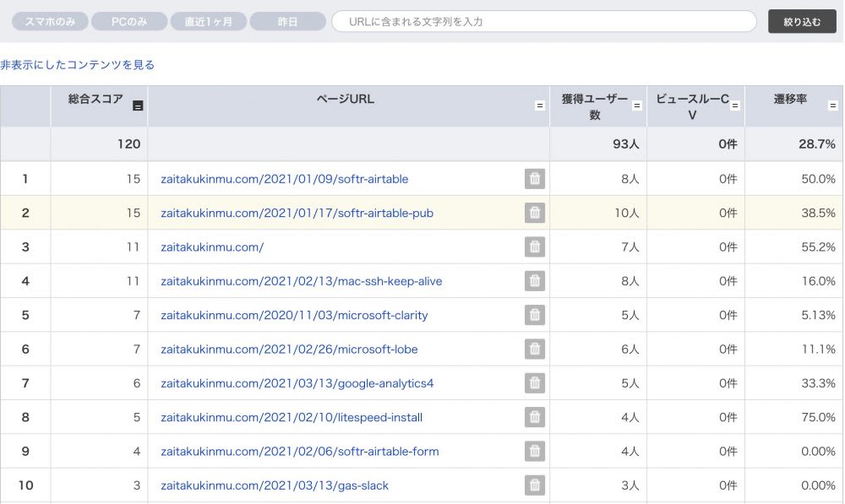Screen dimensions: 845x504
Task: Toggle the 直近1ヶ月 period filter
Action: [x=209, y=22]
